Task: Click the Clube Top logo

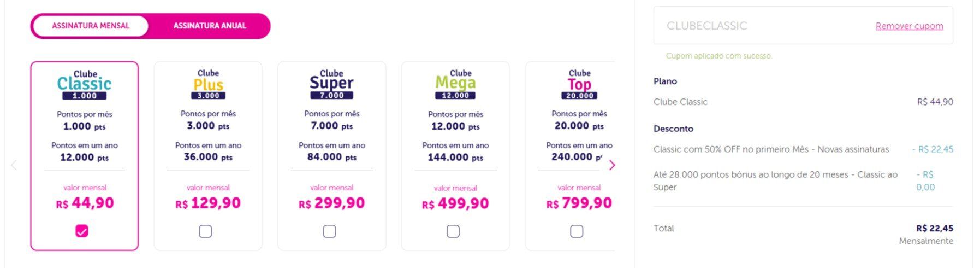Action: (579, 84)
